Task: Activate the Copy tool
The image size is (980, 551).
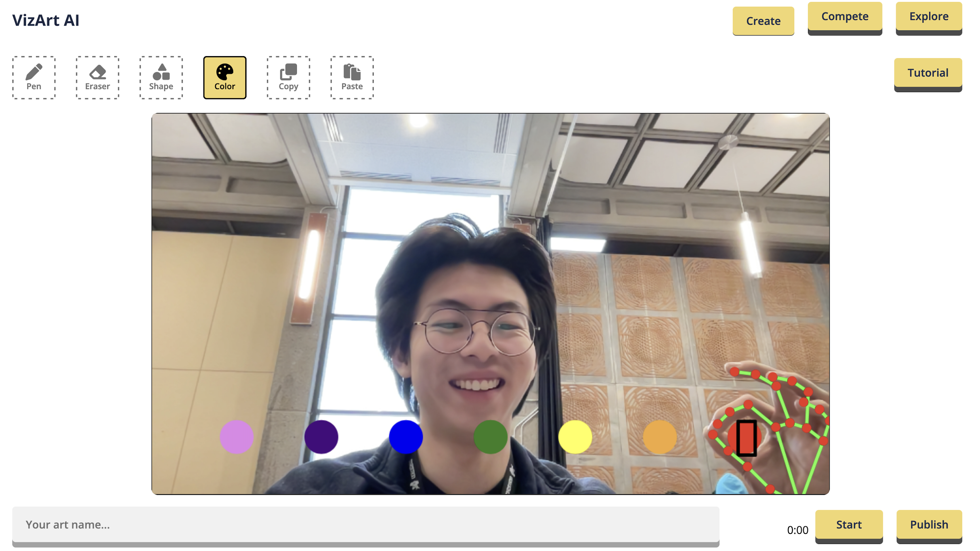Action: pos(288,77)
